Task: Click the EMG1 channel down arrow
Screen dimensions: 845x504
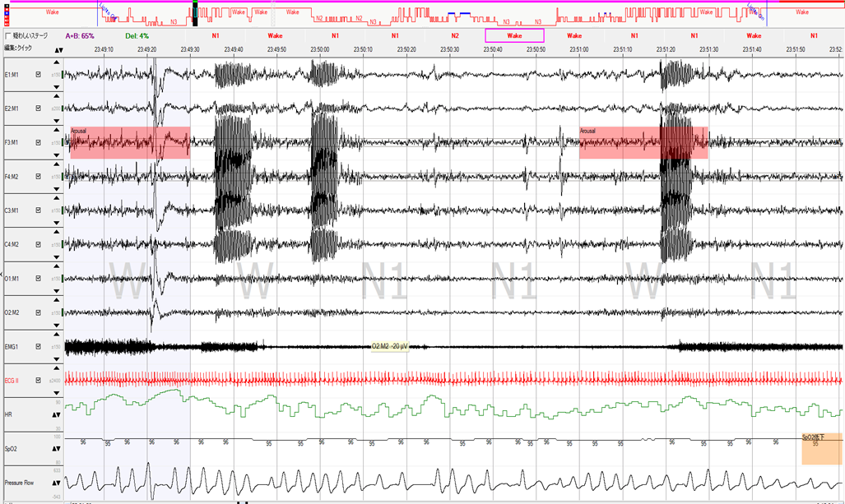Action: click(57, 355)
